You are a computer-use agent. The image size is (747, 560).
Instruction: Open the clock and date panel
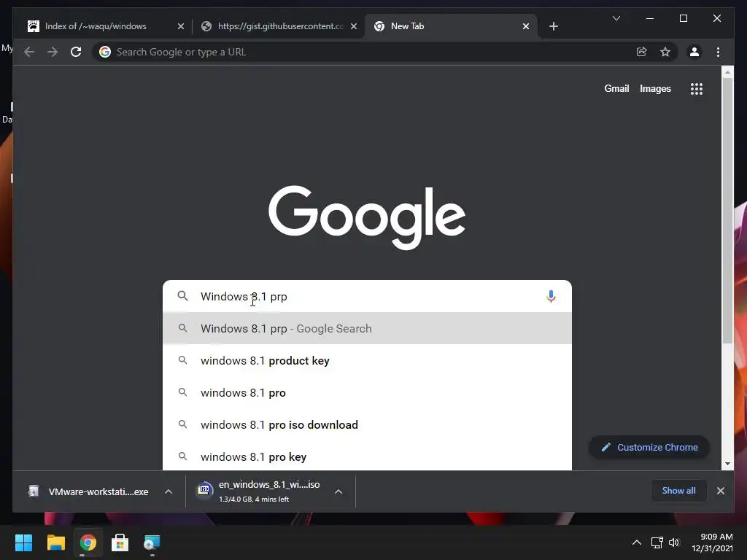tap(712, 542)
